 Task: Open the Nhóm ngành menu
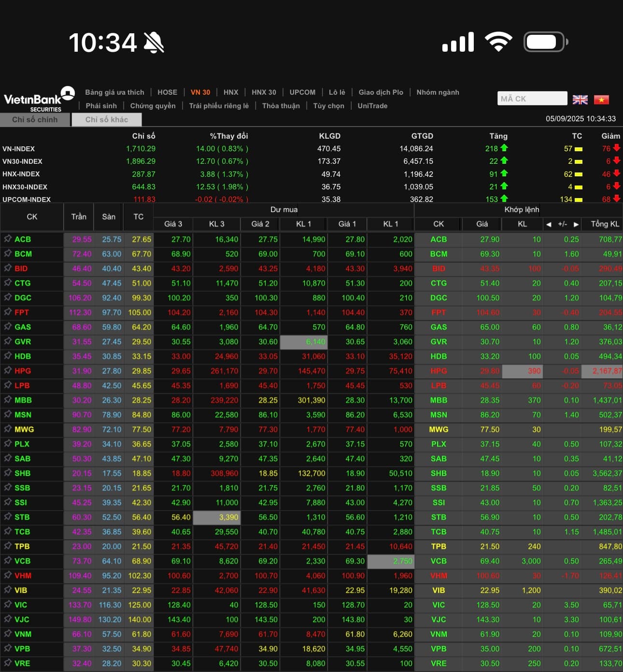click(438, 92)
